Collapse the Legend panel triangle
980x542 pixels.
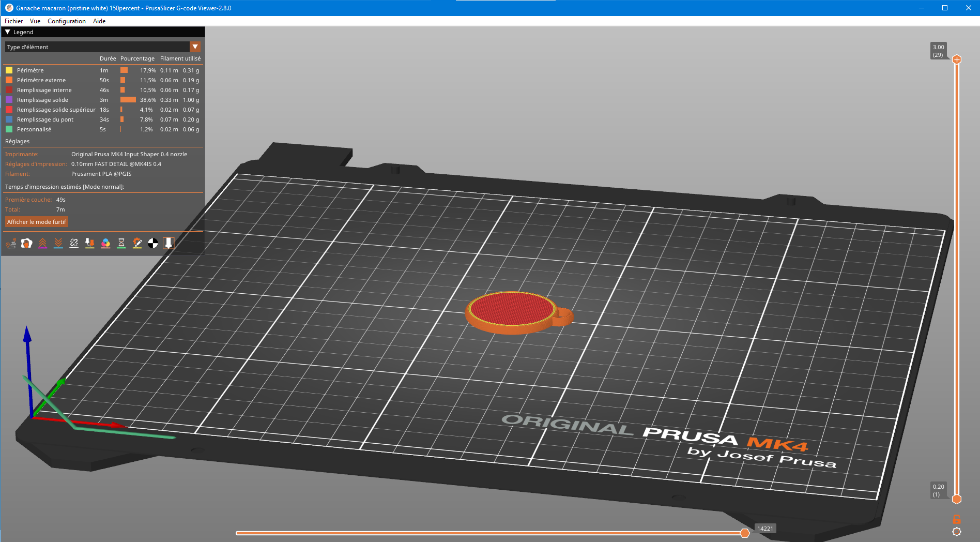click(8, 32)
